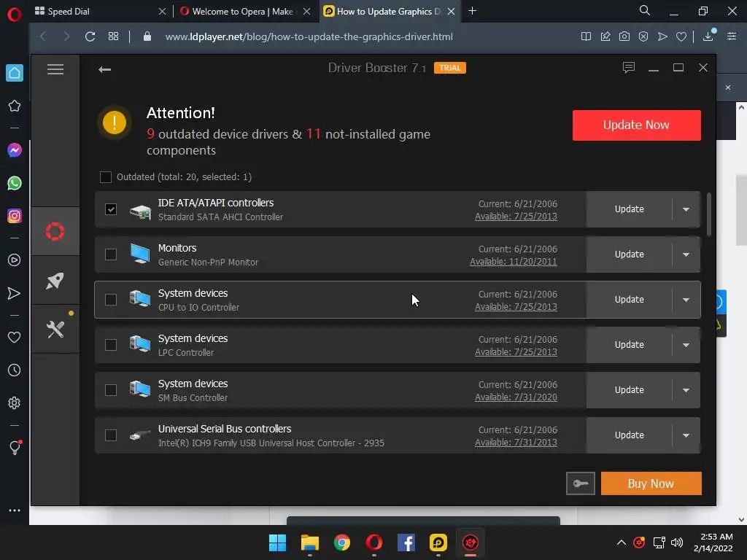The width and height of the screenshot is (747, 560).
Task: Click the orange Buy Now button
Action: pos(651,483)
